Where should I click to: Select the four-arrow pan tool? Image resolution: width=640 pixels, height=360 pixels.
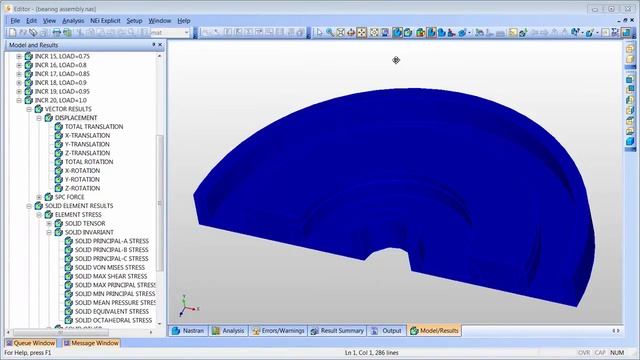362,33
